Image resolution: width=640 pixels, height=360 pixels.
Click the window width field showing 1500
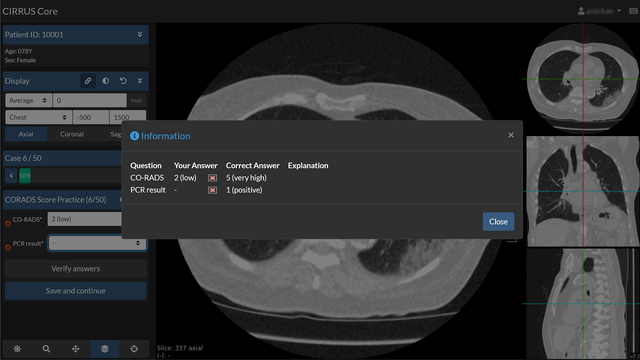(x=127, y=118)
